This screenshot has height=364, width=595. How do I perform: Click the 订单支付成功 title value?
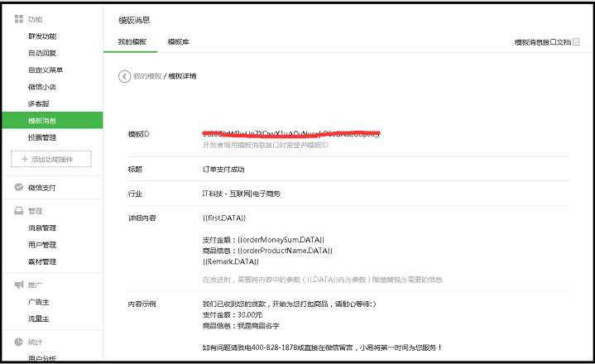pyautogui.click(x=223, y=170)
